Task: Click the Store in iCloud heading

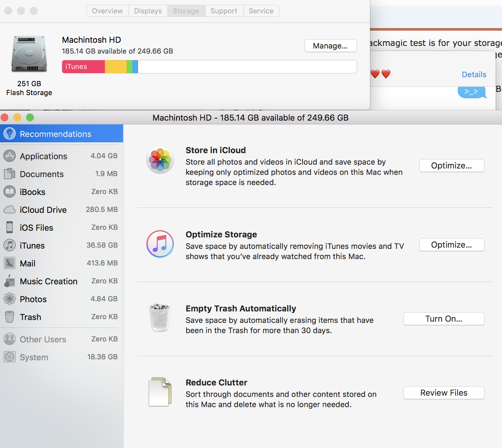Action: point(216,150)
